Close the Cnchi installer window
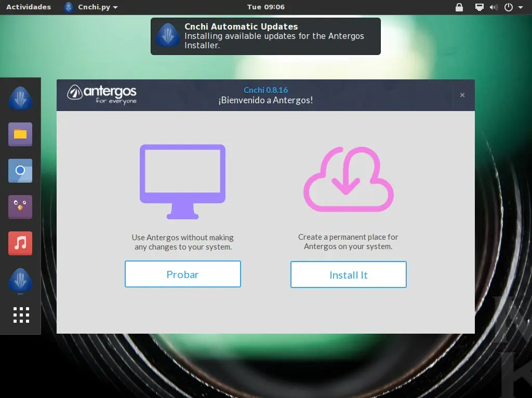The height and width of the screenshot is (398, 532). point(462,95)
